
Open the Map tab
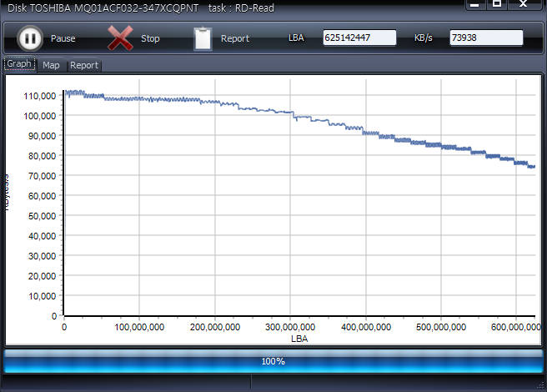(51, 65)
